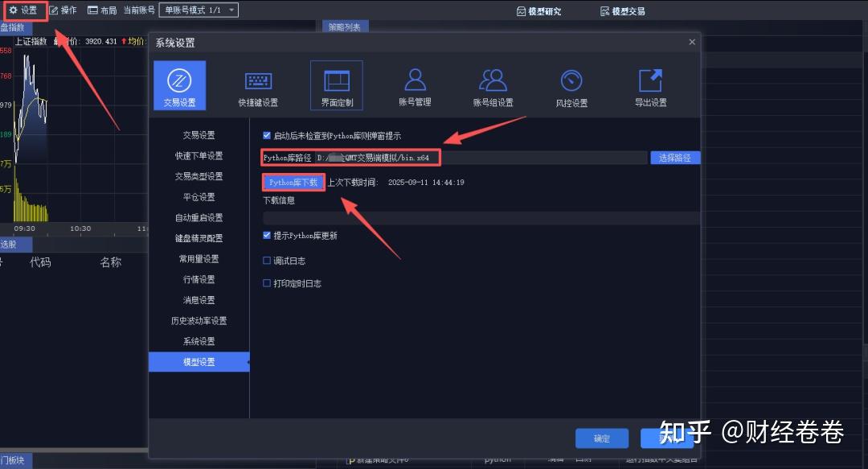Open the 快捷键设置 panel icon
Screen dimensions: 868x469
point(257,84)
